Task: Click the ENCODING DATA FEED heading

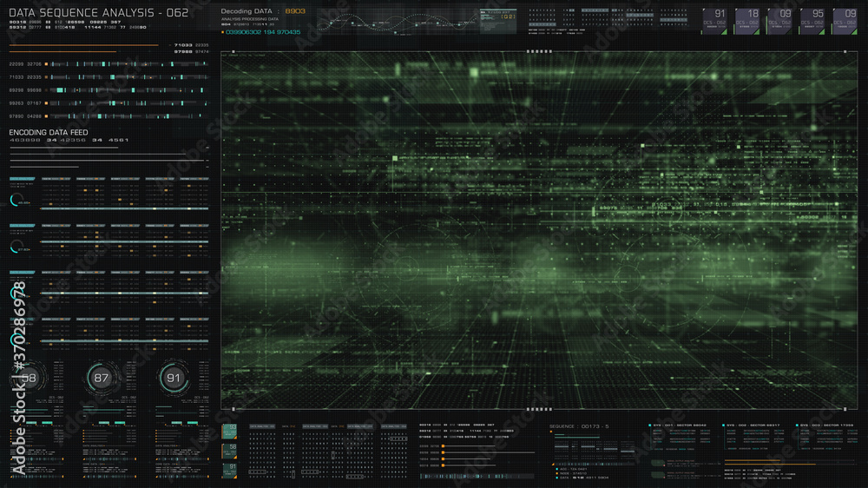Action: coord(48,132)
